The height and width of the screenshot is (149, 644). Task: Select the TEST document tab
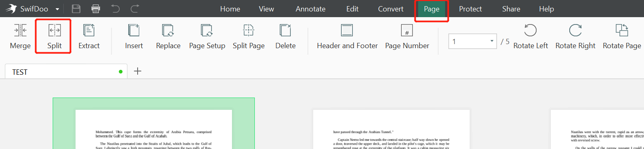click(66, 71)
